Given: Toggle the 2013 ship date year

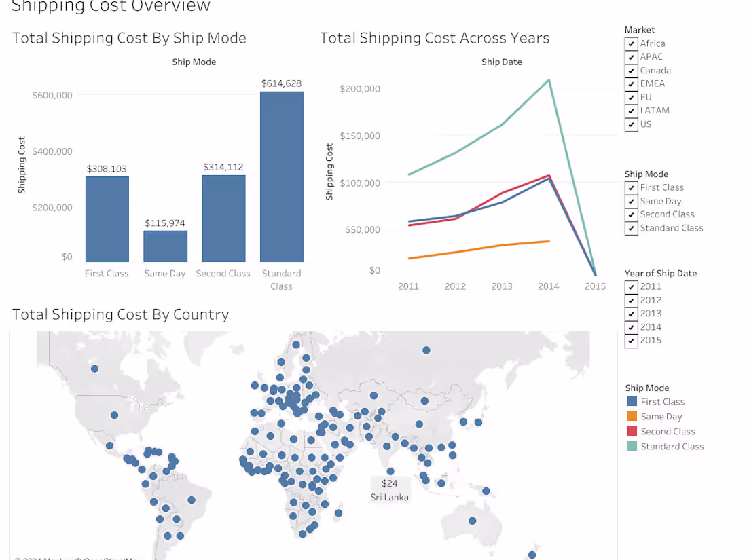Looking at the screenshot, I should click(631, 313).
